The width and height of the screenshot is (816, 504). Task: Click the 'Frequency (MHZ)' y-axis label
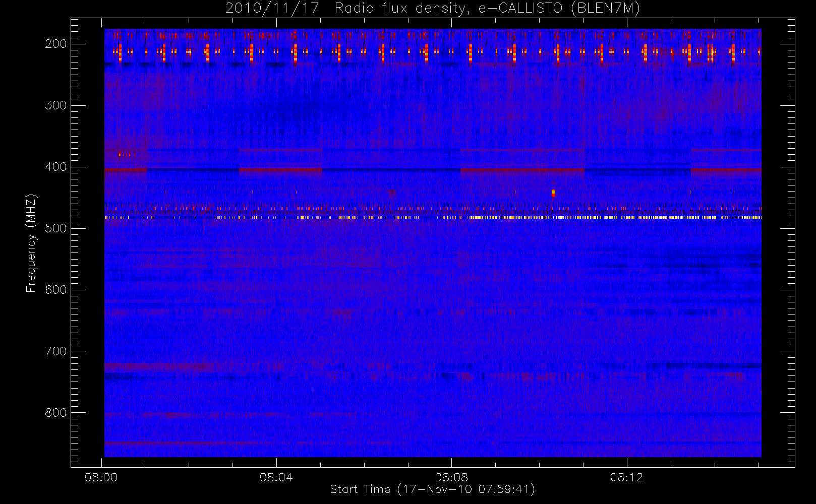(x=31, y=243)
